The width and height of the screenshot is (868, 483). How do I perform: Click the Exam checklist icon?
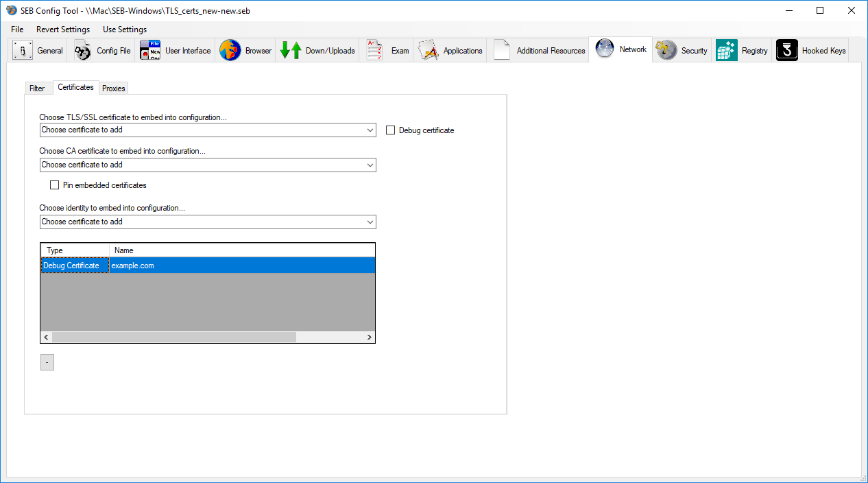click(x=374, y=51)
